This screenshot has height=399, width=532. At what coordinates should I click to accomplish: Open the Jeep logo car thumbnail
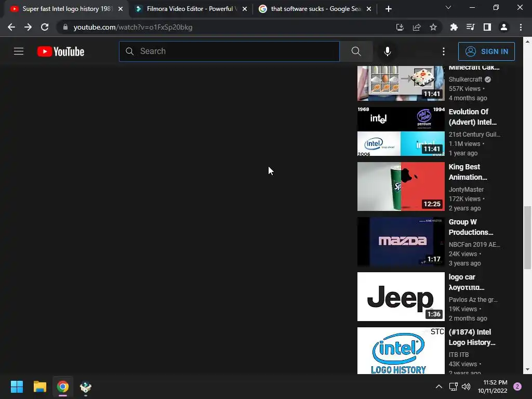(x=401, y=297)
